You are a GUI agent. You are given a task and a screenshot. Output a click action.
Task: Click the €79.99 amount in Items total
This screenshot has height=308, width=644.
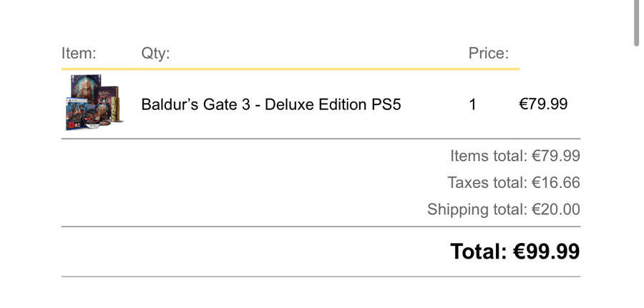556,156
